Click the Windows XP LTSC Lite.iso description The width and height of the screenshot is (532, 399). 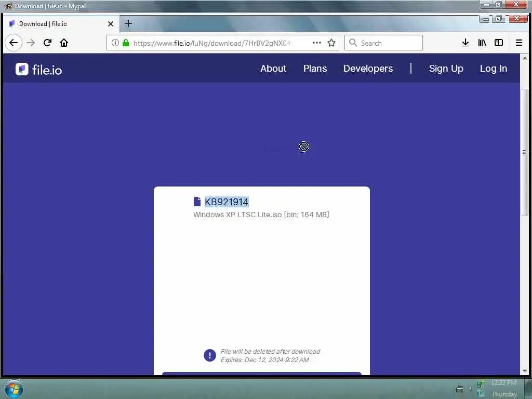pyautogui.click(x=261, y=215)
